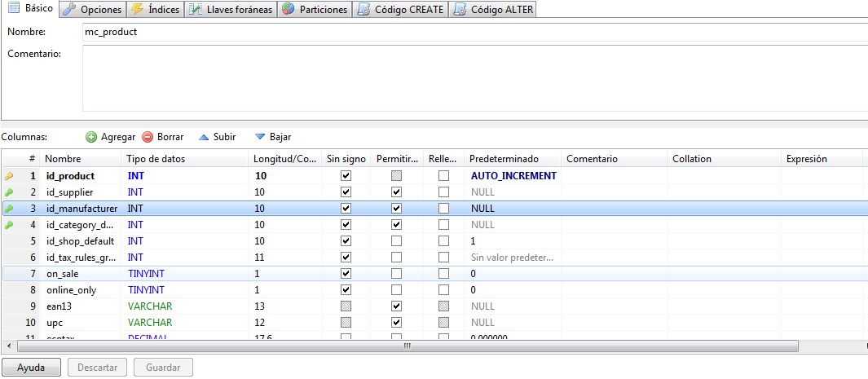
Task: Click the green key icon beside id_category_default
Action: point(9,224)
